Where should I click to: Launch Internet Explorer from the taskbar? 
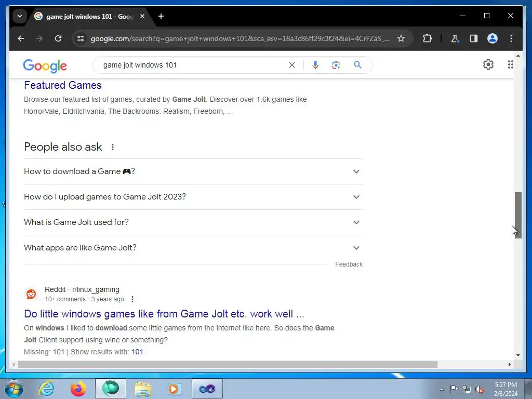tap(46, 389)
